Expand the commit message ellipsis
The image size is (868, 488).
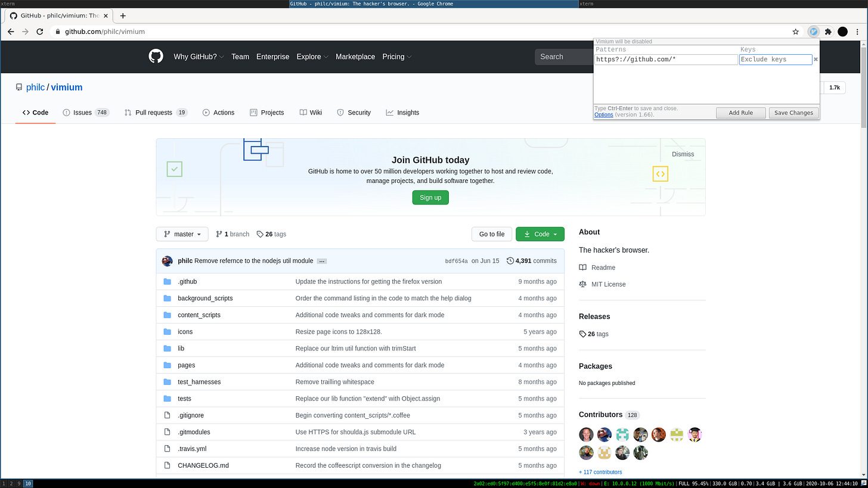point(322,261)
